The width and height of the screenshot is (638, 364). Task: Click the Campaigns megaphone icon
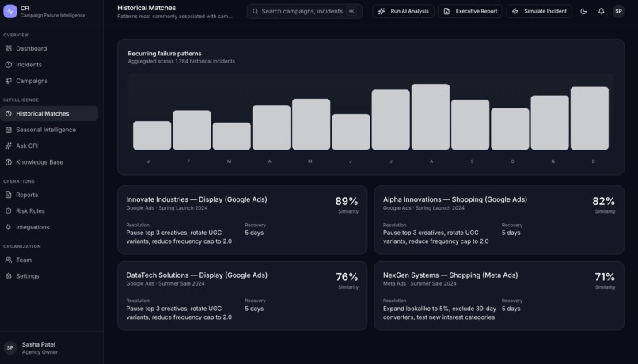pyautogui.click(x=9, y=81)
